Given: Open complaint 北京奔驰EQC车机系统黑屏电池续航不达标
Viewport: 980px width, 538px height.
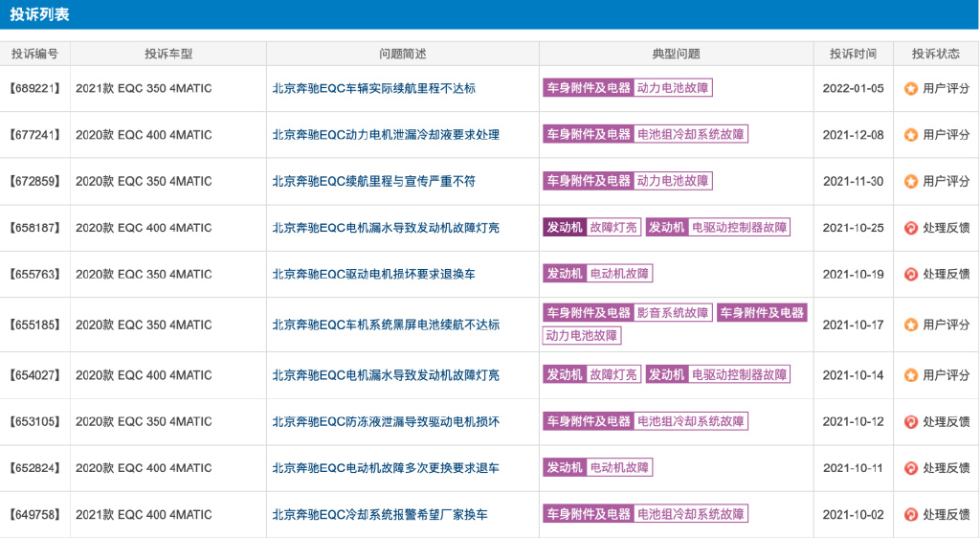Looking at the screenshot, I should (386, 325).
